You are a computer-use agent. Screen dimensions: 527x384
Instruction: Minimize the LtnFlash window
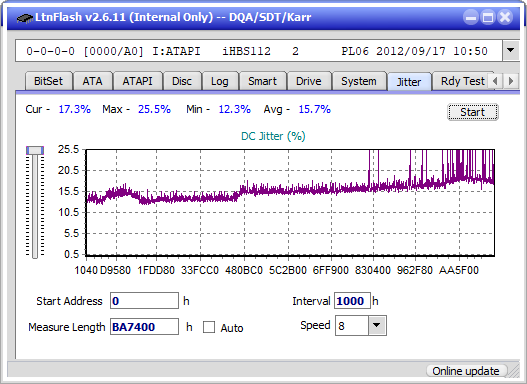(x=471, y=17)
